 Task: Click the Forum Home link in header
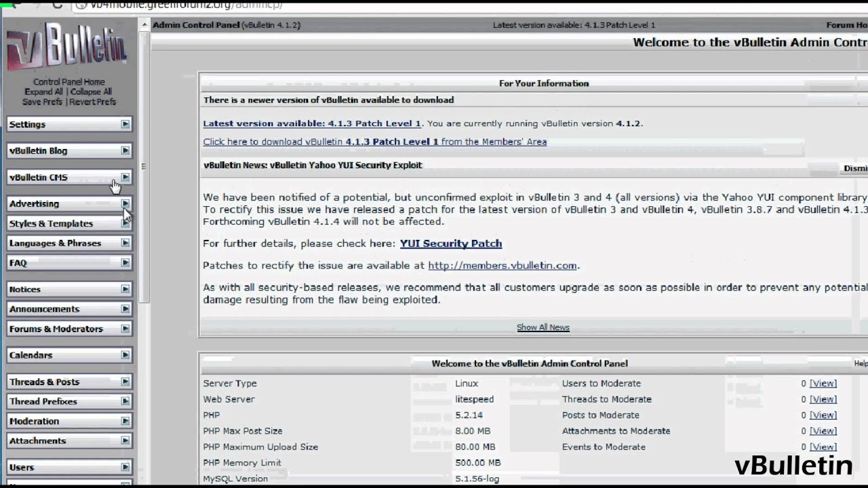pyautogui.click(x=847, y=25)
